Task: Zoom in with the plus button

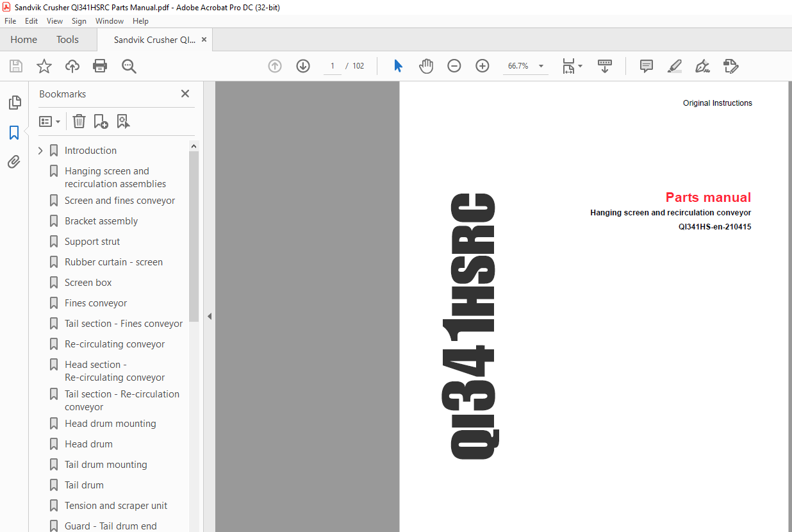Action: click(483, 66)
